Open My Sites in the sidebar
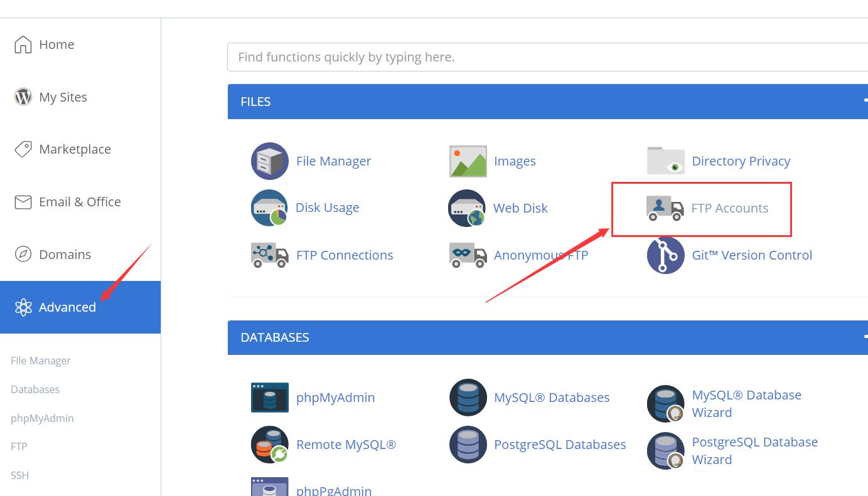 (63, 97)
